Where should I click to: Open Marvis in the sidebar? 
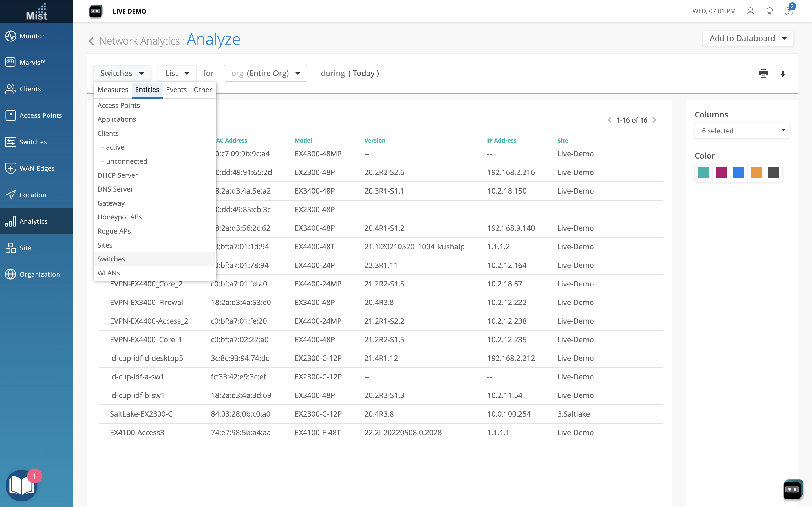coord(32,62)
